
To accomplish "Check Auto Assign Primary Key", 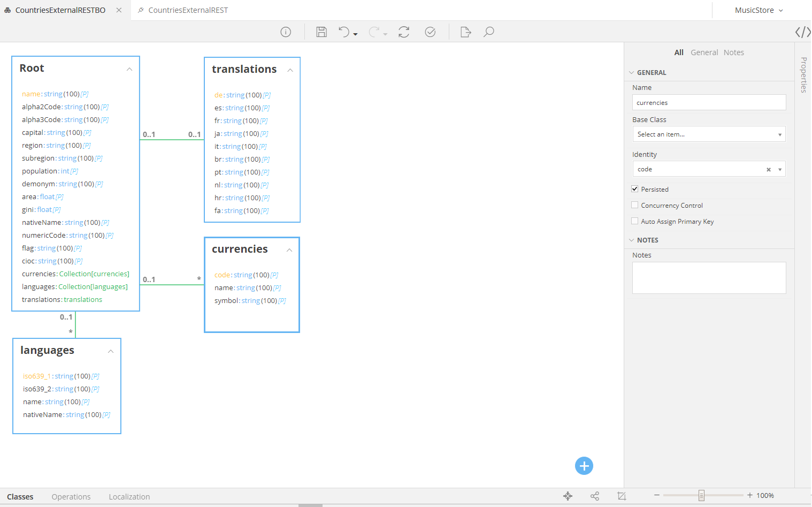I will click(x=635, y=221).
